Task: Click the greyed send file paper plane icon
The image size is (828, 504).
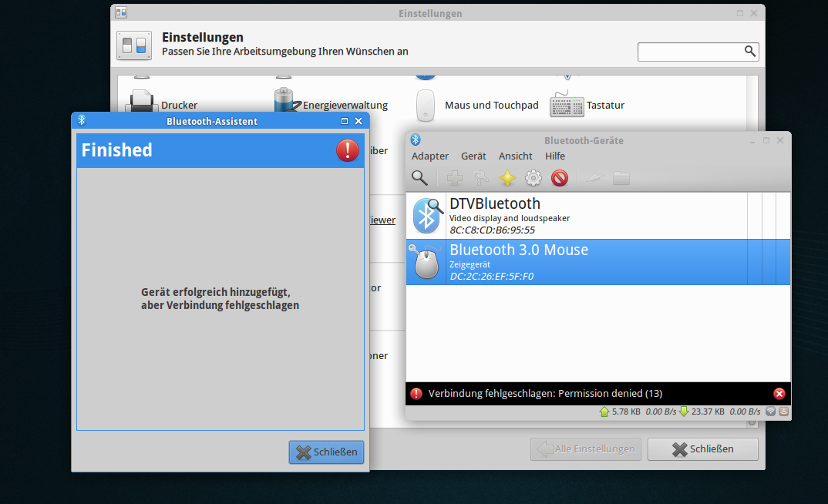Action: 594,178
